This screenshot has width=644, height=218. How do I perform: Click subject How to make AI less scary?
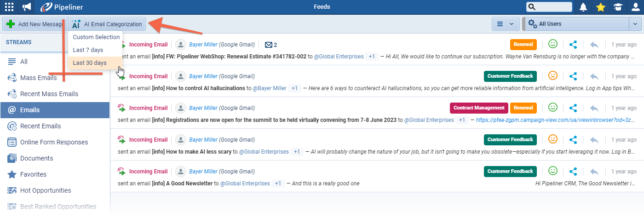(198, 151)
